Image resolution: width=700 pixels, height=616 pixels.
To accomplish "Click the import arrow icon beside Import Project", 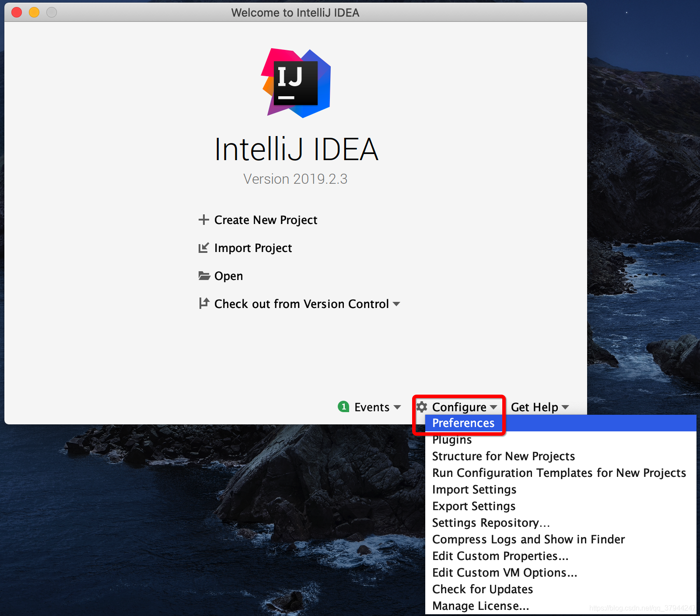I will 203,248.
